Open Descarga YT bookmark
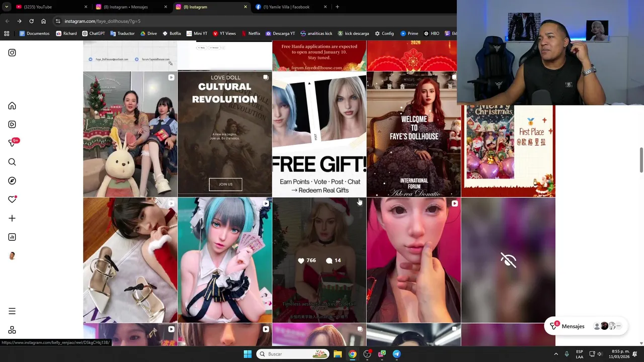Viewport: 644px width, 362px height. coord(280,34)
